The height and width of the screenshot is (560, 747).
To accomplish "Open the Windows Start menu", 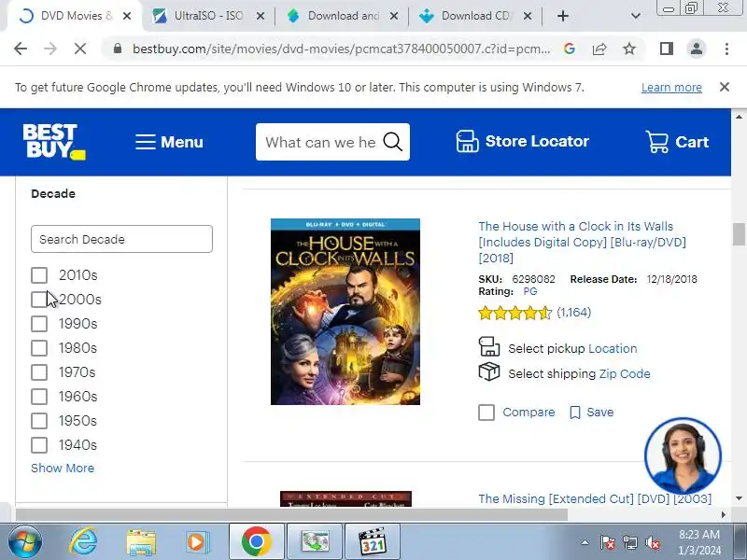I will coord(25,542).
